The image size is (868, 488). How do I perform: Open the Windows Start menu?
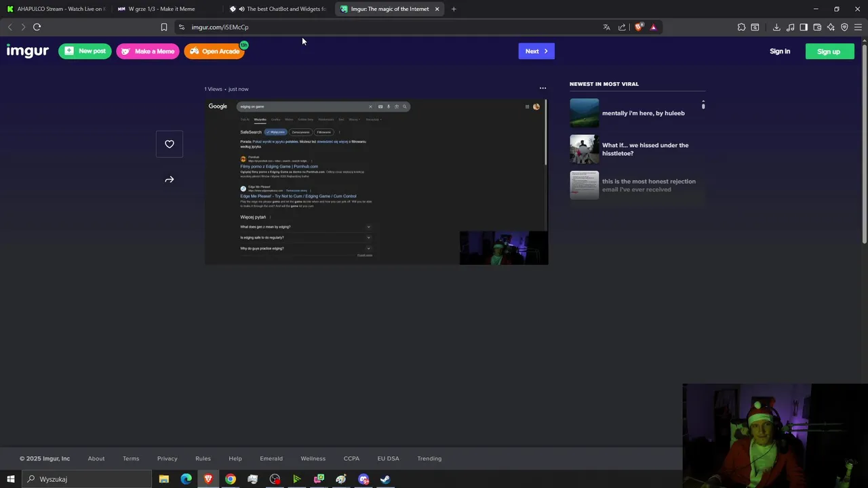tap(10, 479)
